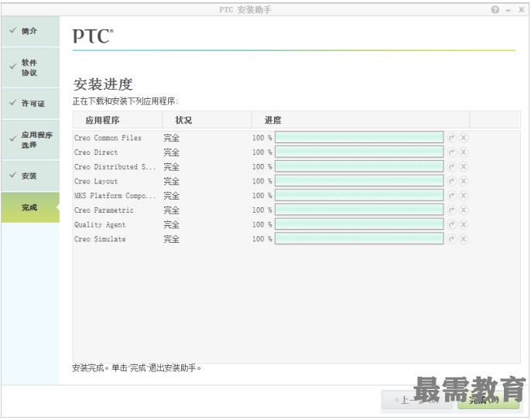Click Creo Common Files progress bar
The height and width of the screenshot is (420, 531).
(359, 138)
